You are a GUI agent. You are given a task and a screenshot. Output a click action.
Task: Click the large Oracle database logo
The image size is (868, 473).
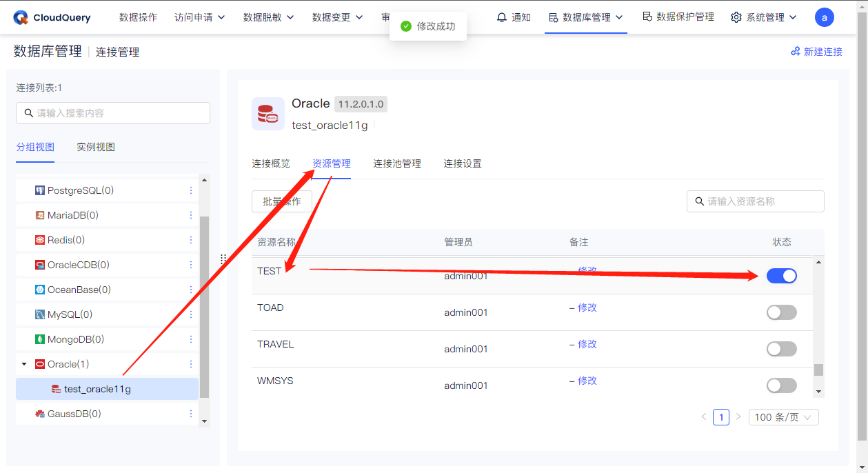click(268, 114)
